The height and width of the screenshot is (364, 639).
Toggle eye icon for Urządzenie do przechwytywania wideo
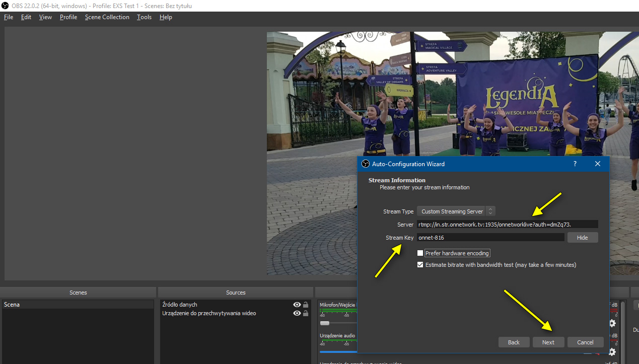click(297, 313)
